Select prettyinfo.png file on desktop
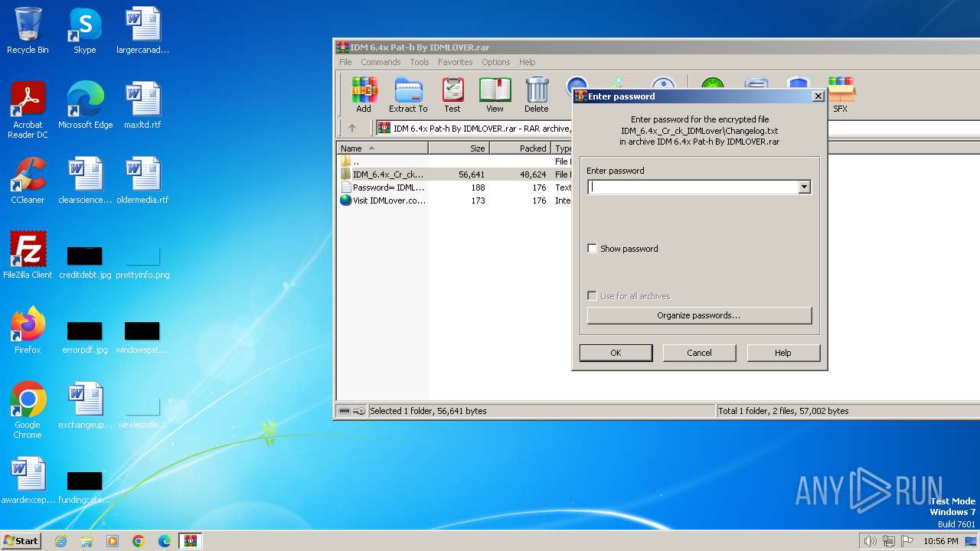 [x=142, y=262]
